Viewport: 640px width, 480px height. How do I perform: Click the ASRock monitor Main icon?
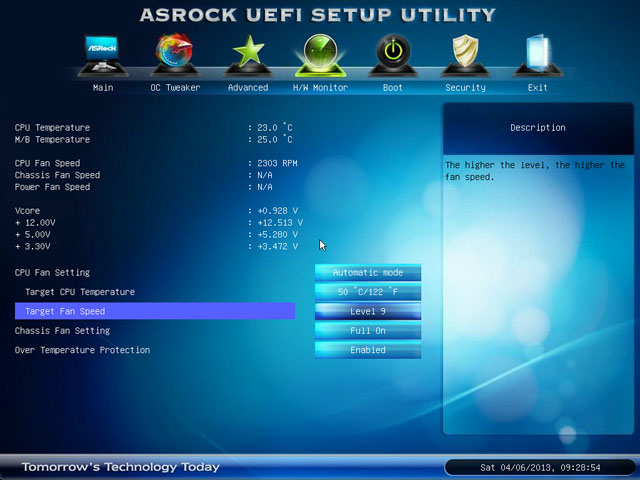click(102, 56)
